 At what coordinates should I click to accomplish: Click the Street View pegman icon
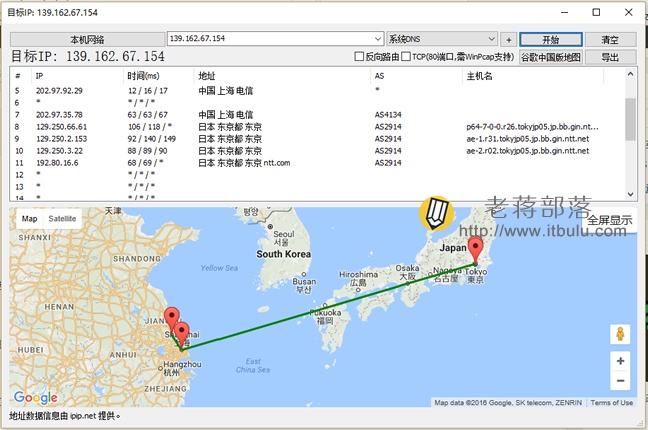pos(620,334)
